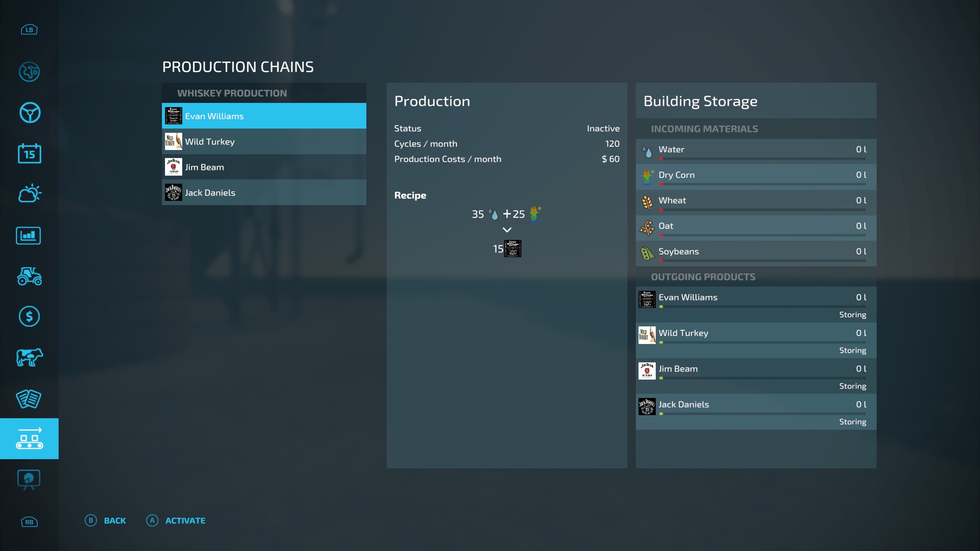
Task: Select Wild Turkey production chain
Action: pyautogui.click(x=264, y=142)
